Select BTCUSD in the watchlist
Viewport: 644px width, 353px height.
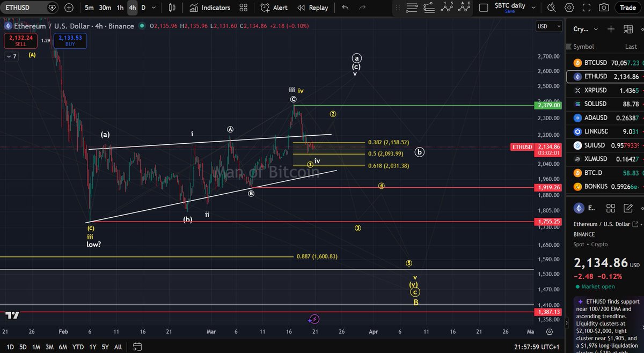click(x=605, y=63)
